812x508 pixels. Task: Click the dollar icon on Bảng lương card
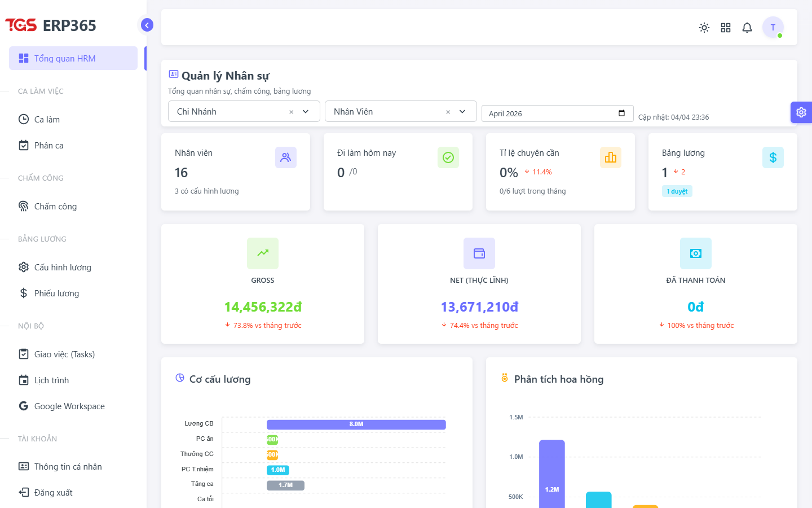coord(773,157)
